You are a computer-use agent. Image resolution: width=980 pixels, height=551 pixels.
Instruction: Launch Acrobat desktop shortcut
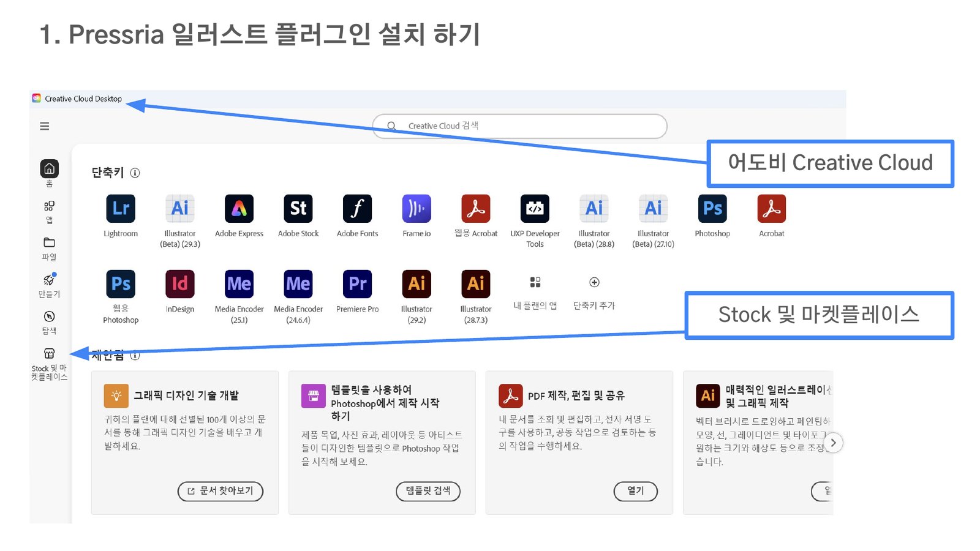click(x=772, y=209)
